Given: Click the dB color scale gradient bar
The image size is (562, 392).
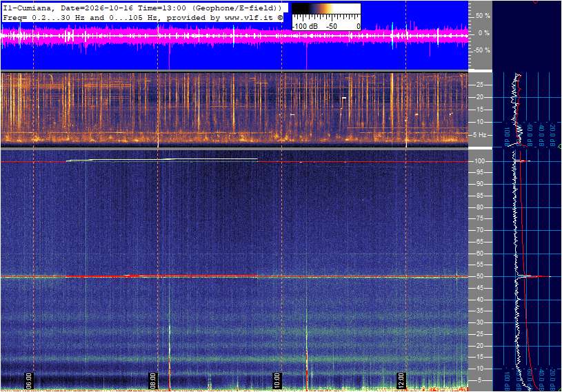Looking at the screenshot, I should pos(326,8).
